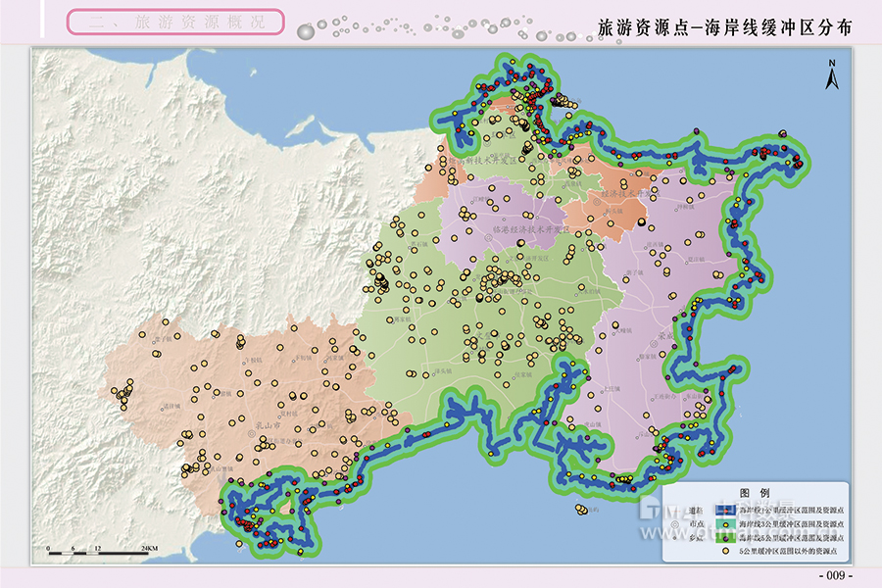Select the north arrow compass icon
Screen dimensions: 882x588
tap(832, 74)
